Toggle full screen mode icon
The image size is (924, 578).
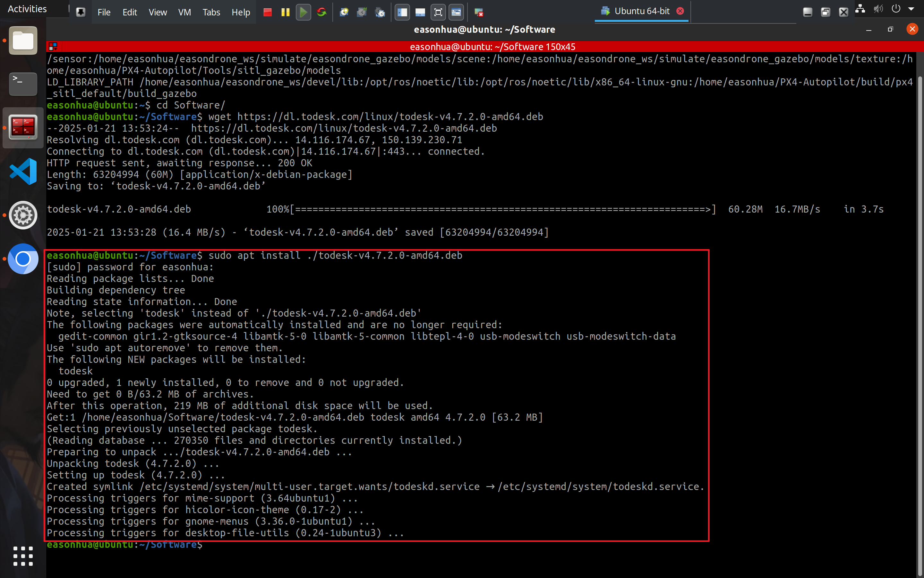click(x=438, y=12)
